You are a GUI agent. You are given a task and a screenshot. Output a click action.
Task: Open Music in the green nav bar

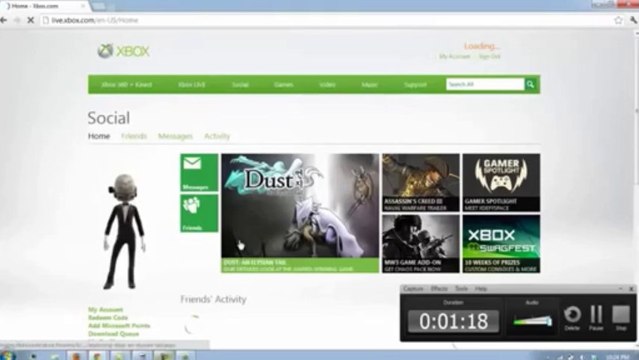coord(369,85)
